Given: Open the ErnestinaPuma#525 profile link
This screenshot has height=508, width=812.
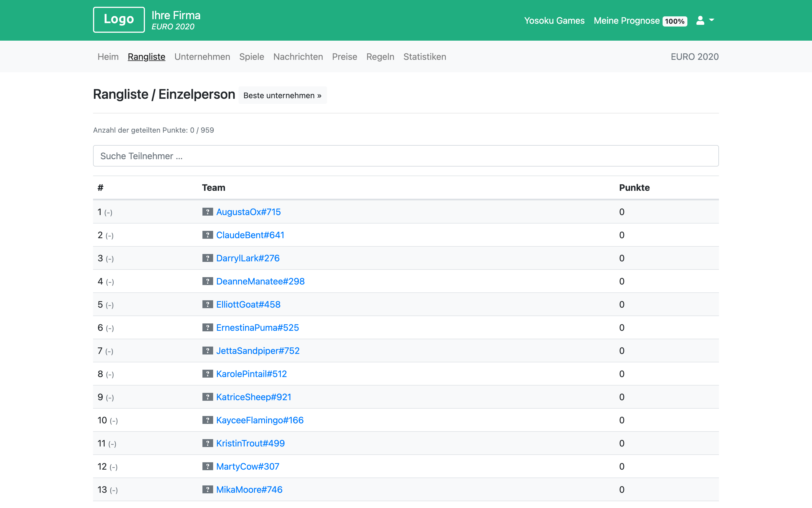Looking at the screenshot, I should click(x=257, y=328).
